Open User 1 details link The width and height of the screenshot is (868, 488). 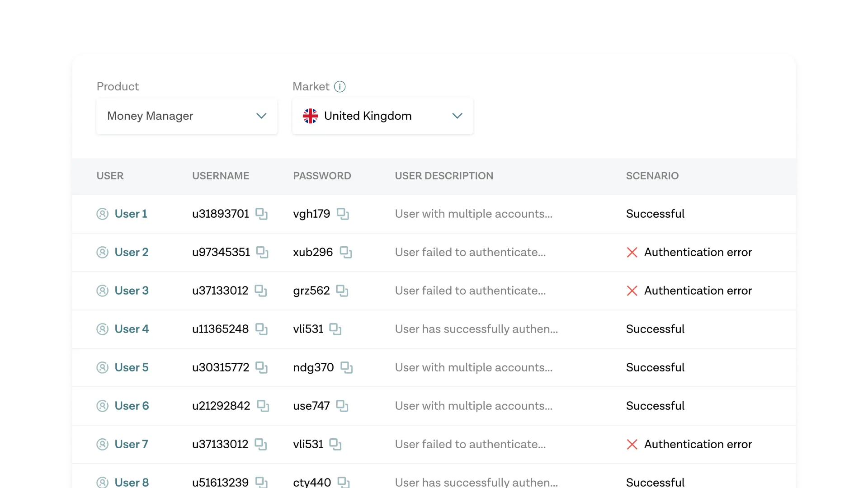(131, 214)
